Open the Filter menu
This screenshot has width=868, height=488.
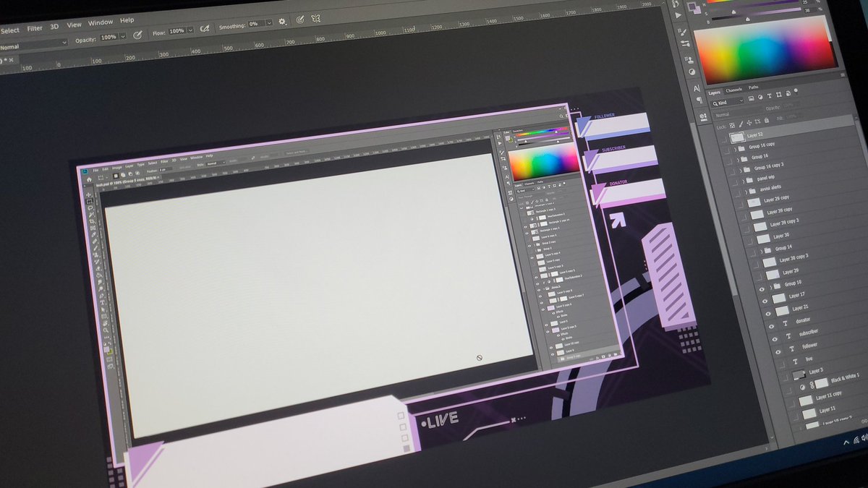click(35, 28)
